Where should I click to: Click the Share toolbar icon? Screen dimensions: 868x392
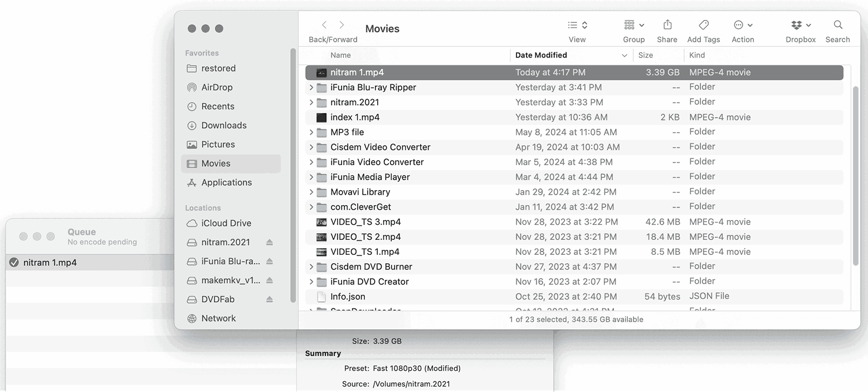click(667, 25)
